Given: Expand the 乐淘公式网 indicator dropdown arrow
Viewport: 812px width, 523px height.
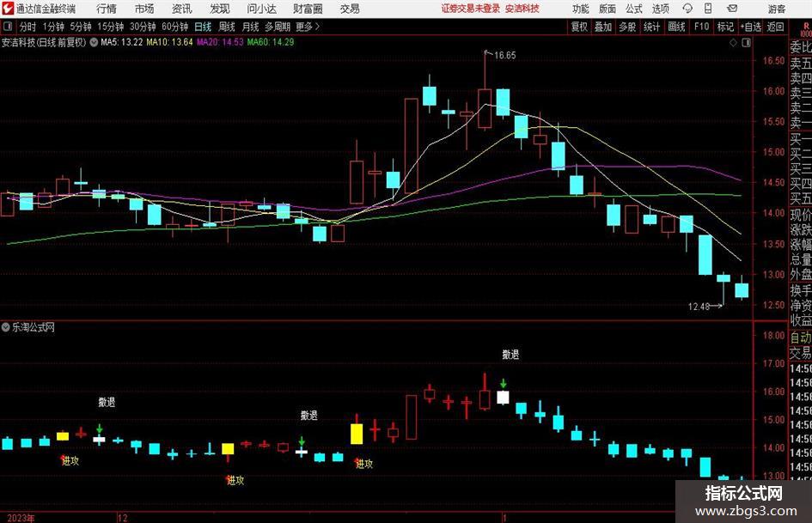Looking at the screenshot, I should [5, 327].
